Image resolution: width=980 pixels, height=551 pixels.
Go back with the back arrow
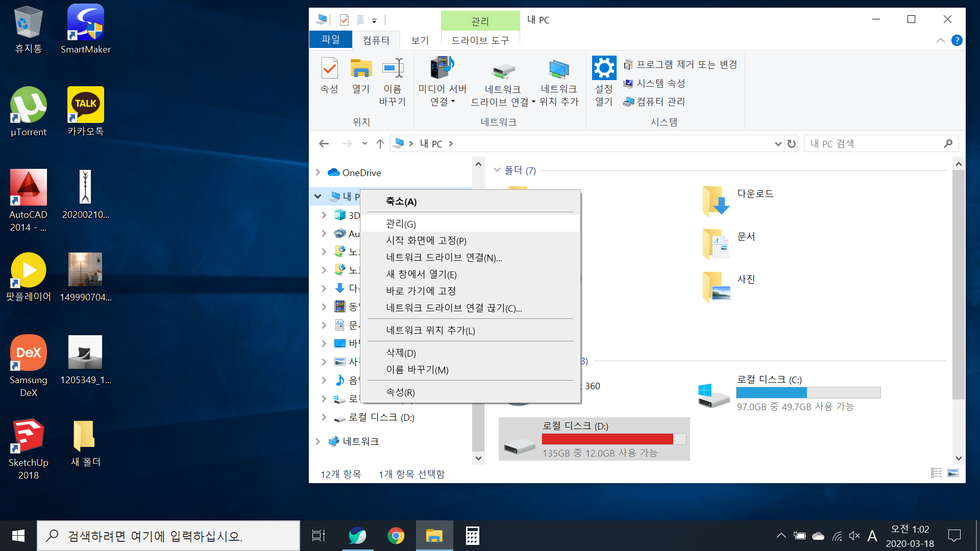(x=324, y=144)
